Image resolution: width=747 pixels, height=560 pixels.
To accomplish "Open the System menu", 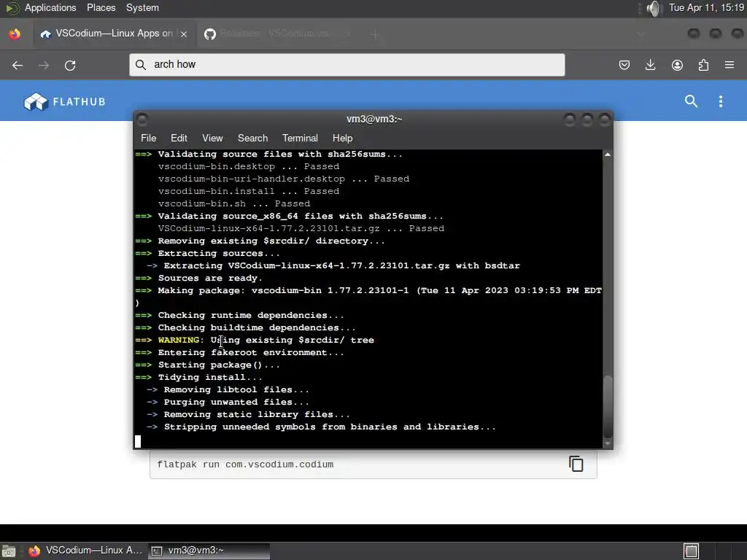I will click(142, 7).
